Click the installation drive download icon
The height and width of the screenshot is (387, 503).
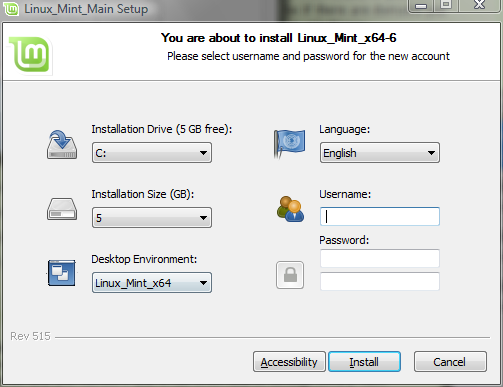(x=62, y=144)
